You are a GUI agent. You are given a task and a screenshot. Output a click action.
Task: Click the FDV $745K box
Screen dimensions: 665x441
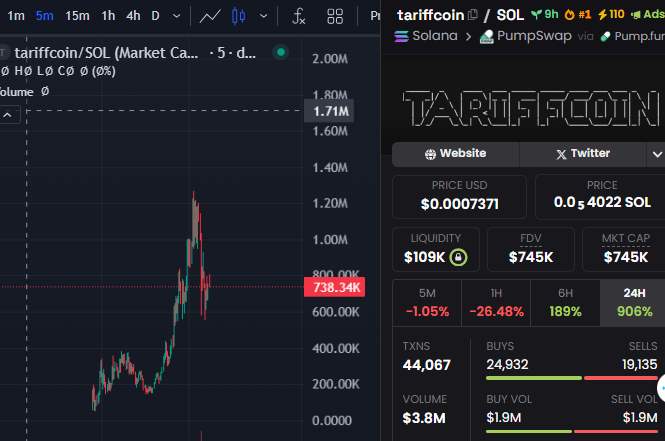click(531, 249)
